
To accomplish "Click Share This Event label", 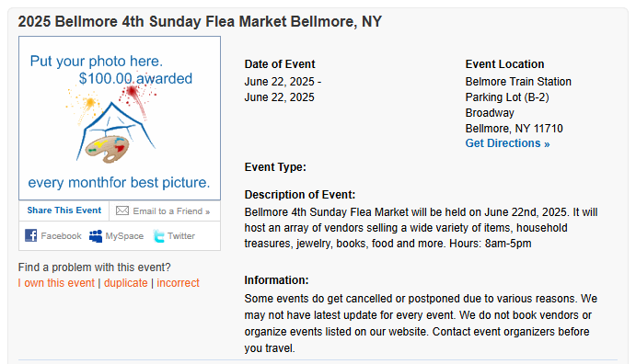I will (x=64, y=210).
